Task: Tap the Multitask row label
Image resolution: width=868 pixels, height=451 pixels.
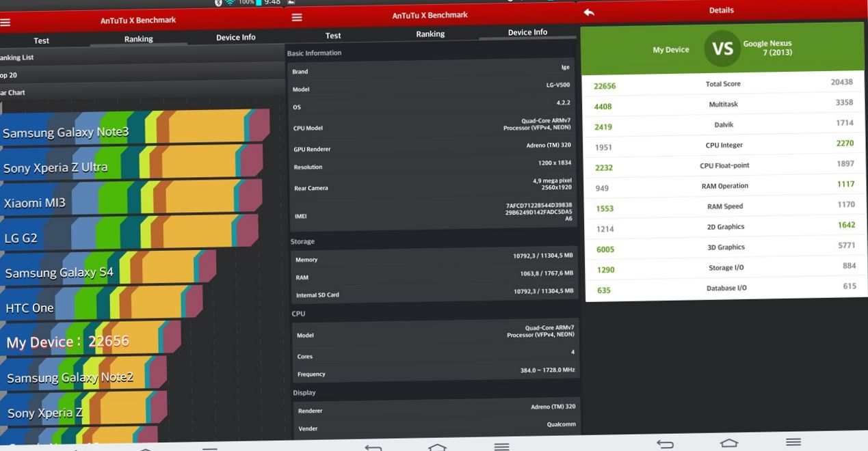Action: click(723, 105)
